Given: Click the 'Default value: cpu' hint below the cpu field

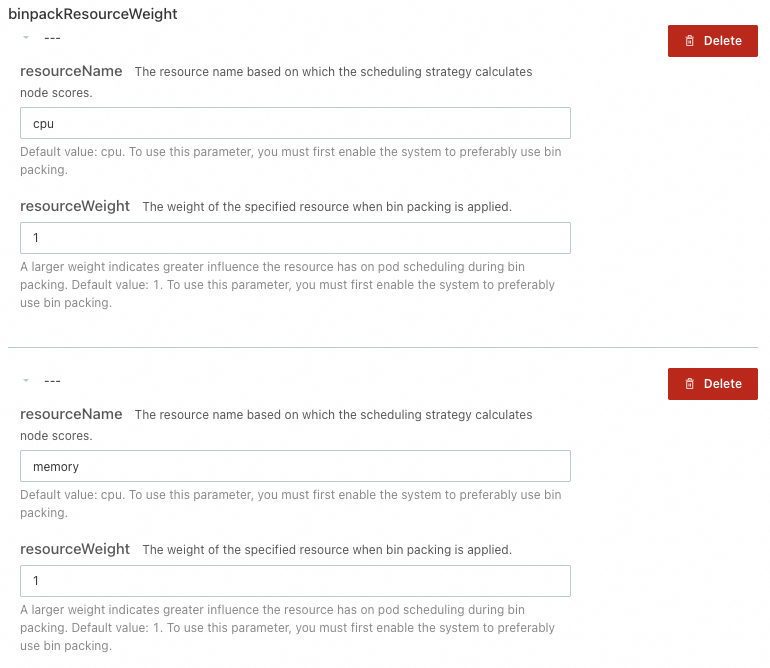Looking at the screenshot, I should point(291,161).
